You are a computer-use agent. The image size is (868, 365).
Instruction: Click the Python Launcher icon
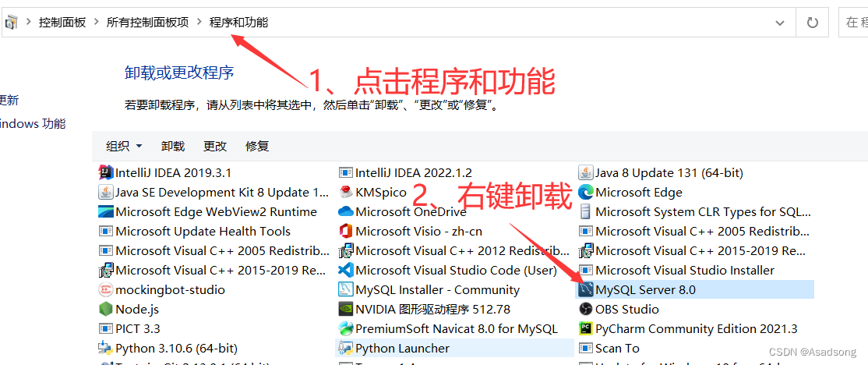pyautogui.click(x=346, y=349)
